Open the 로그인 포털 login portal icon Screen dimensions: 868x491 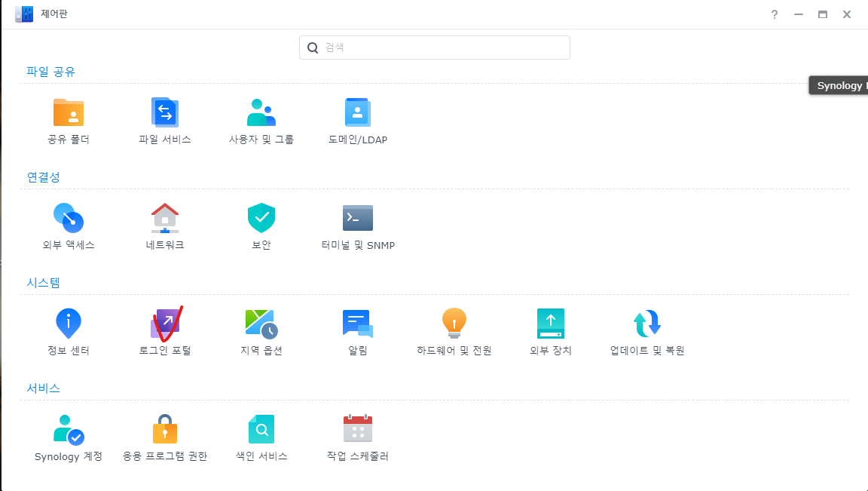coord(165,324)
